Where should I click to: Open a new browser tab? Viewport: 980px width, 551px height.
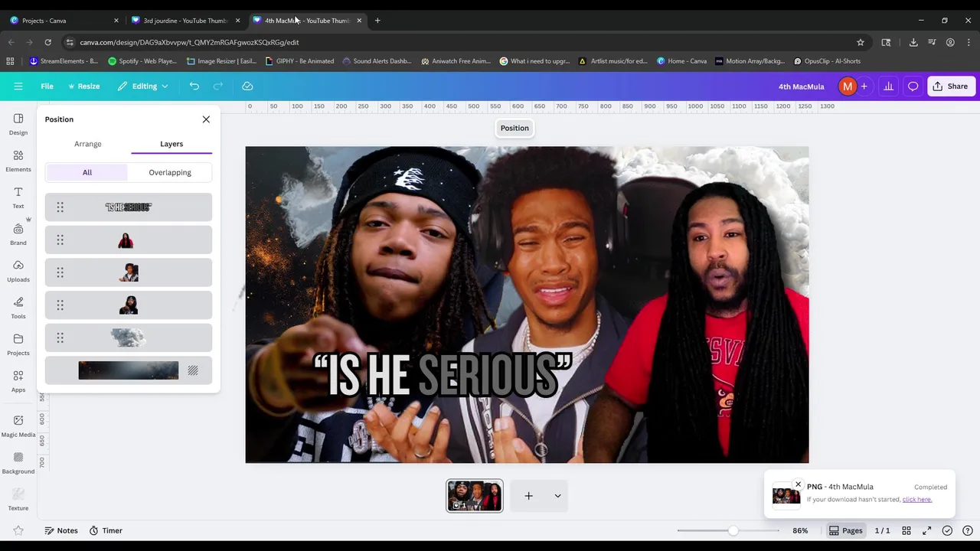(377, 21)
